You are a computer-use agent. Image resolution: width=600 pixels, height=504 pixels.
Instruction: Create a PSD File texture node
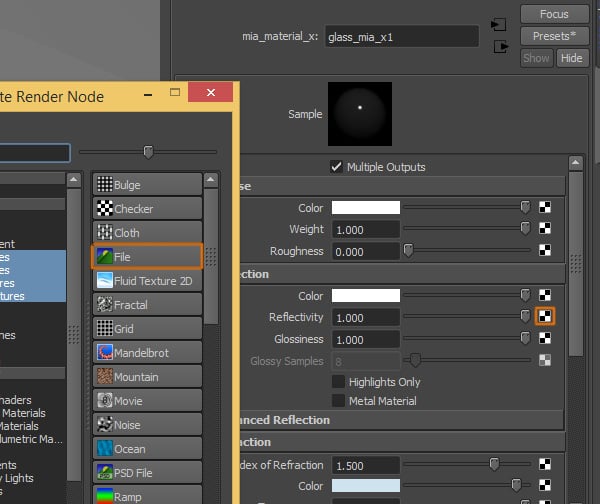point(147,473)
